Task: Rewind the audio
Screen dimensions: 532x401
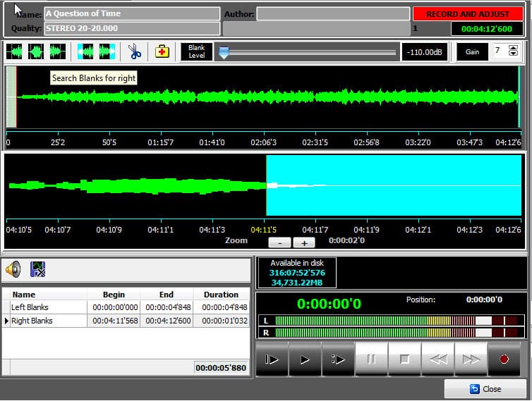Action: (437, 359)
